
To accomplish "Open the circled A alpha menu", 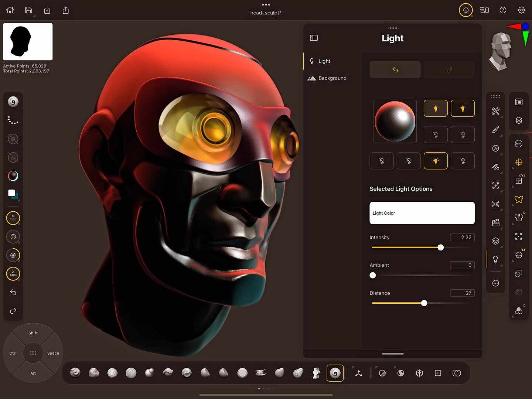I will pyautogui.click(x=495, y=148).
